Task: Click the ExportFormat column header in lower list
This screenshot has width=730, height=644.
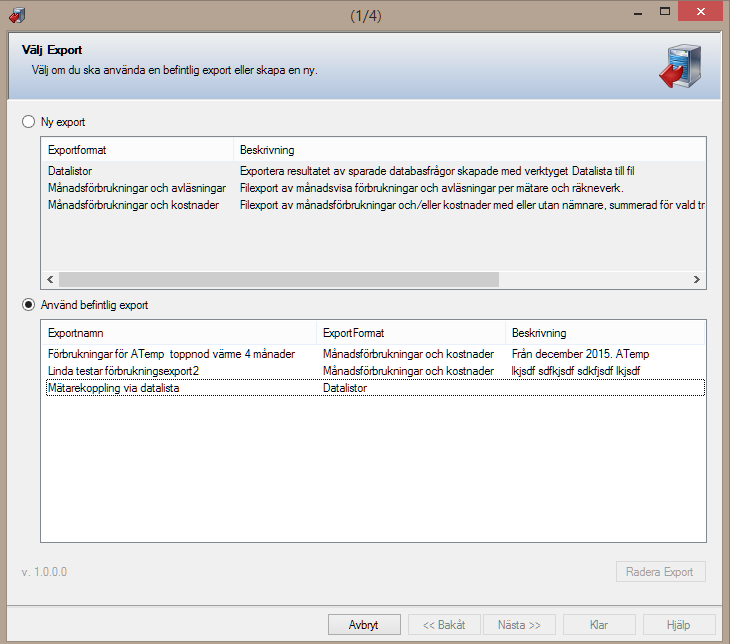Action: pos(411,333)
